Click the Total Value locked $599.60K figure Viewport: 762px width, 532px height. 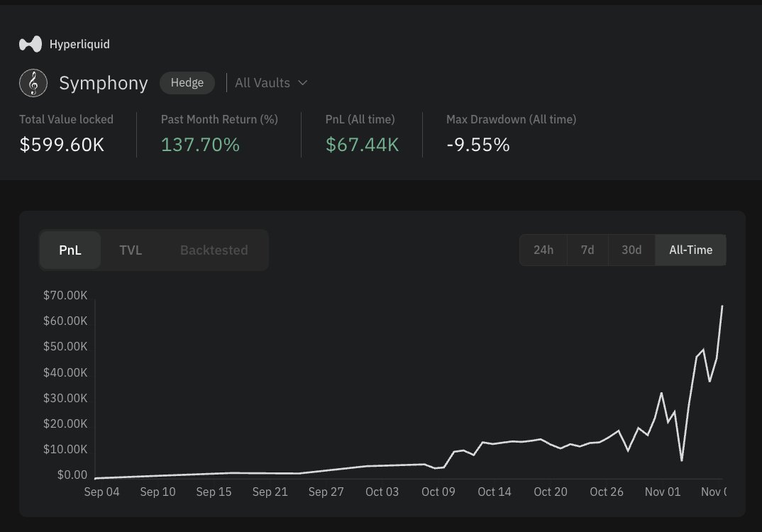coord(62,145)
